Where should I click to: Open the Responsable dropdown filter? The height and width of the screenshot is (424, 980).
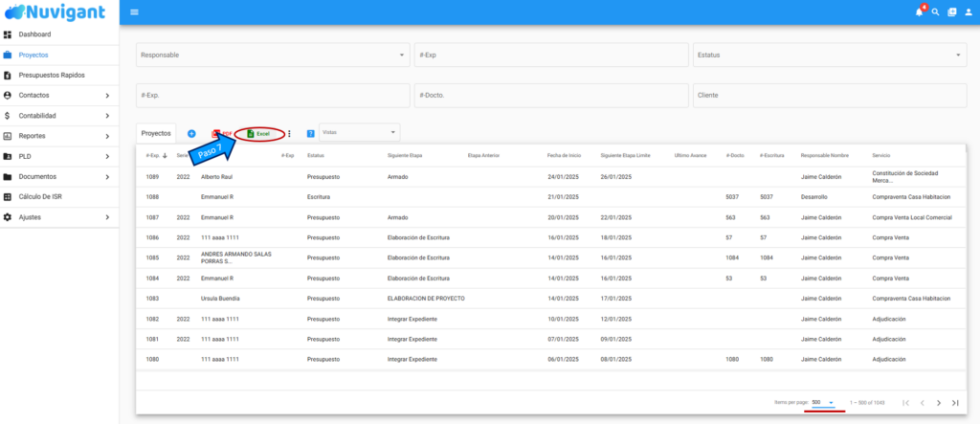(x=273, y=55)
